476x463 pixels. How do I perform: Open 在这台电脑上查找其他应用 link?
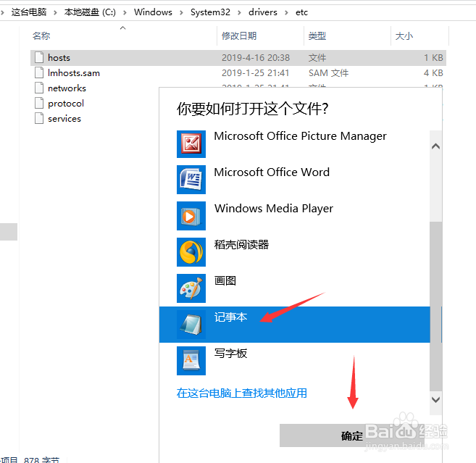point(242,393)
